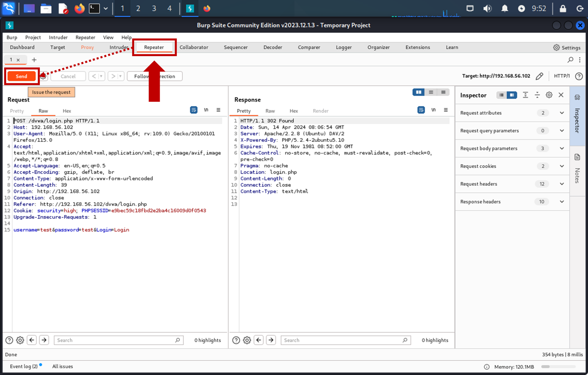This screenshot has height=375, width=588.
Task: Click the Cancel request button
Action: [x=68, y=76]
